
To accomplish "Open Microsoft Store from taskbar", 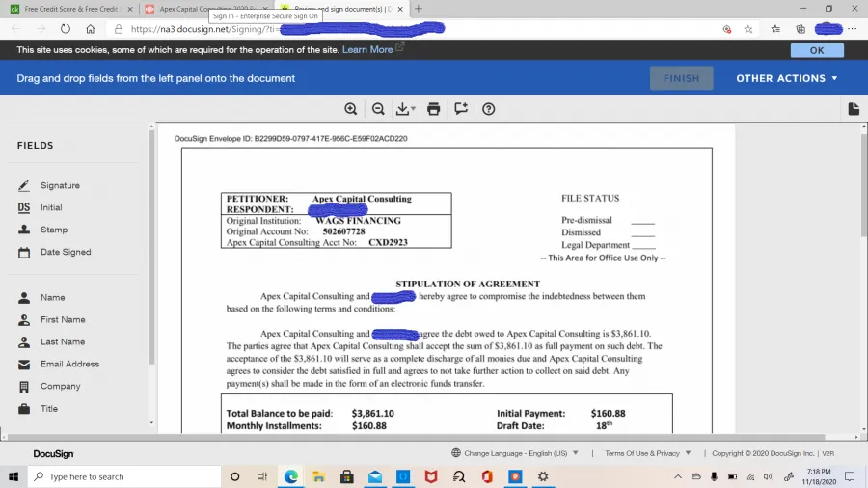I will coord(347,476).
